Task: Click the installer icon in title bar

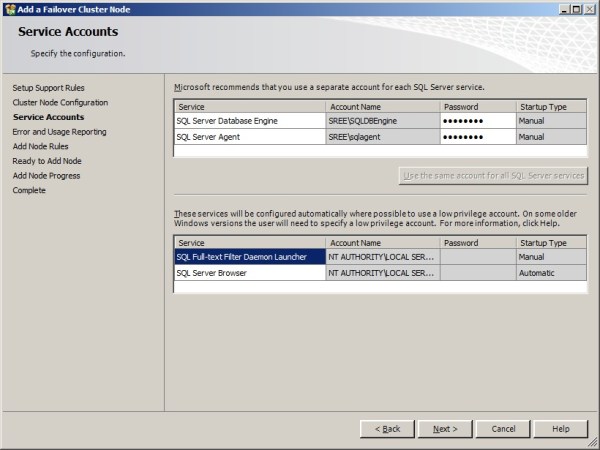Action: (x=9, y=8)
